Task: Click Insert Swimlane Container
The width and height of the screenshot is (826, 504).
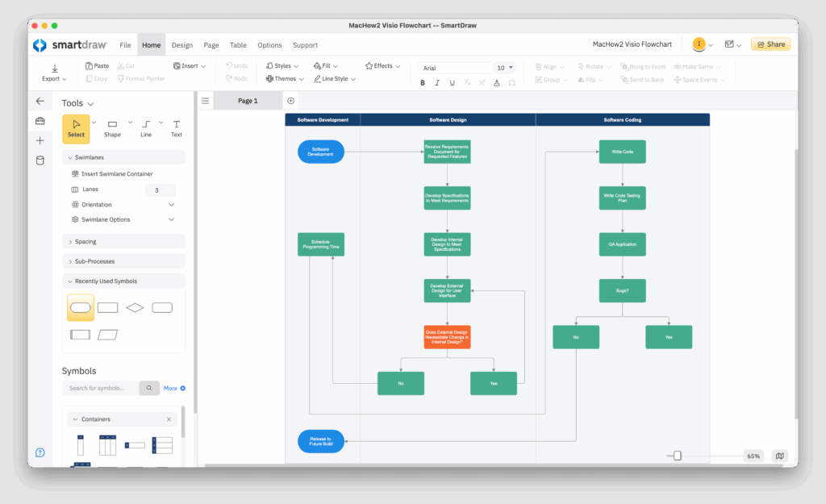Action: pos(112,174)
